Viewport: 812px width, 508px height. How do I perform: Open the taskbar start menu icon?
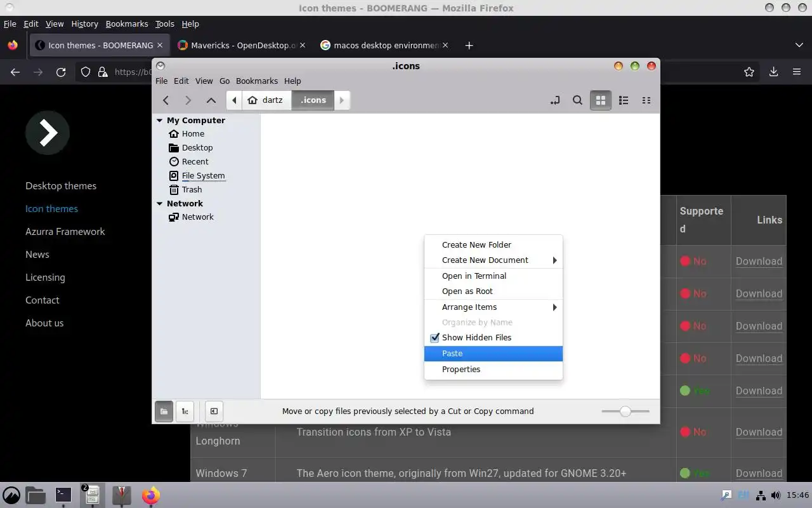11,495
